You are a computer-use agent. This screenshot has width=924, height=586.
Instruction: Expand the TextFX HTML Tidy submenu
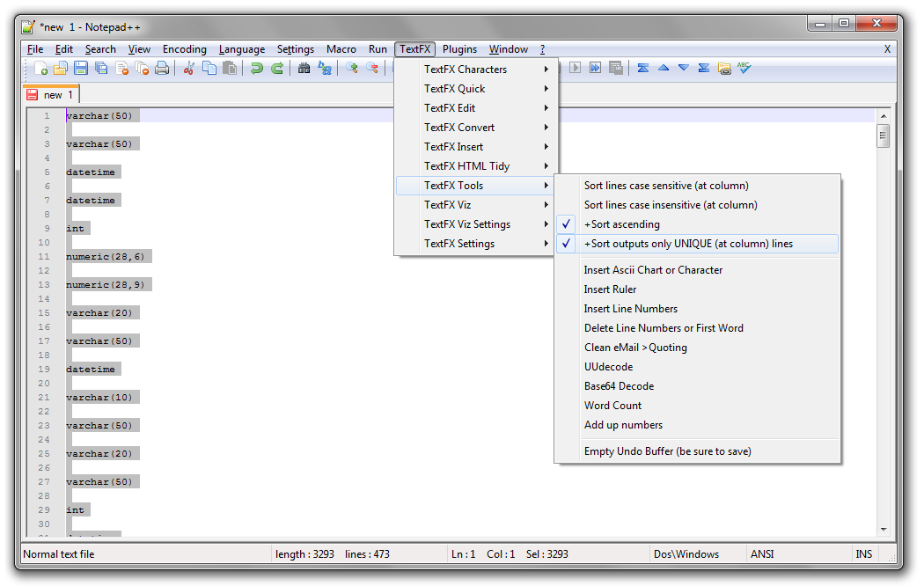475,166
